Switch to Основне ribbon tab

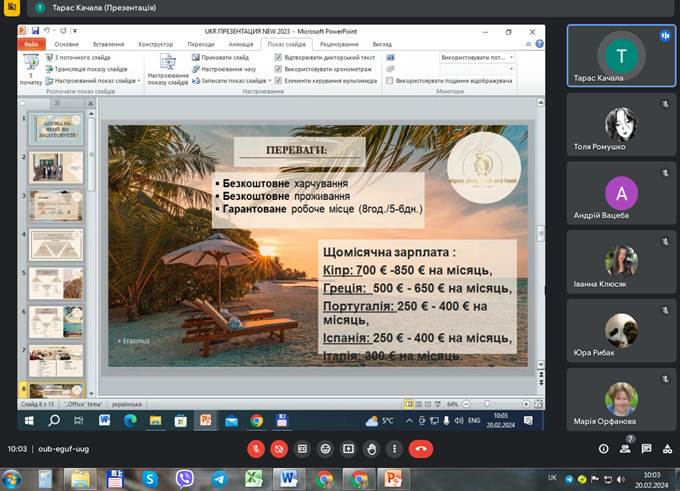66,44
